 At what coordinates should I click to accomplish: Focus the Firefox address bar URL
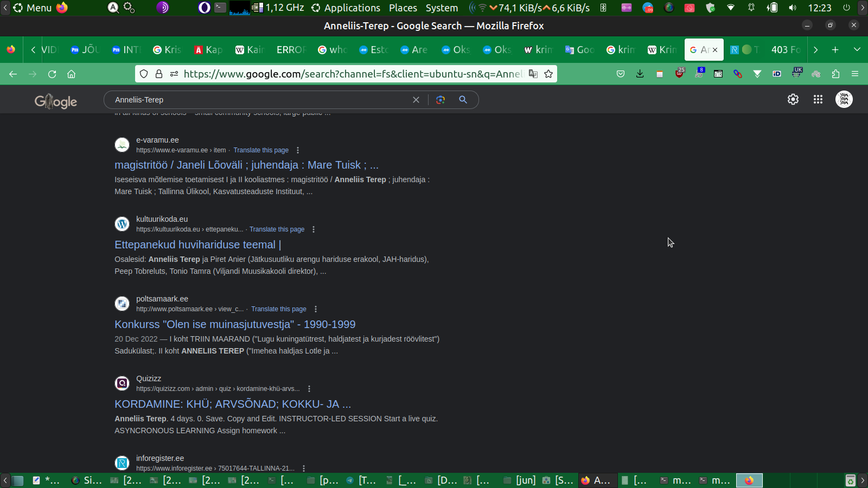[353, 74]
